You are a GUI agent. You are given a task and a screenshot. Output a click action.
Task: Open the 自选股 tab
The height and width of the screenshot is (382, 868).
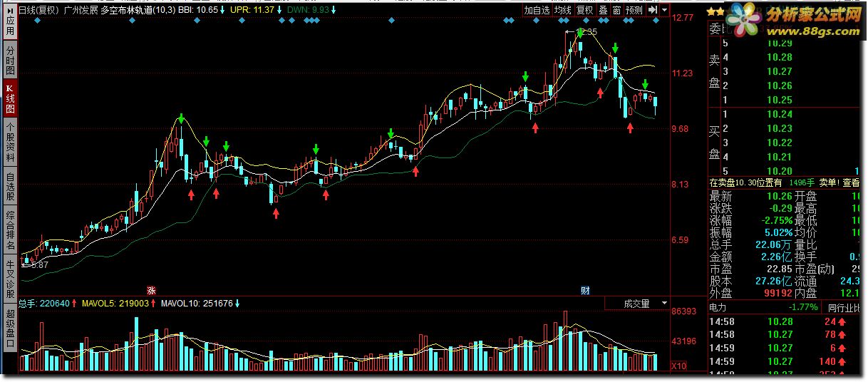click(10, 187)
